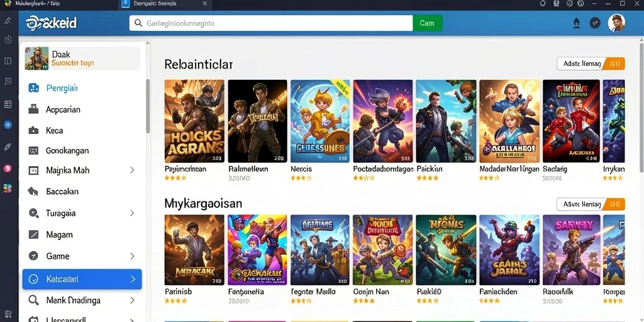Click the search input field
The width and height of the screenshot is (644, 322).
[271, 23]
